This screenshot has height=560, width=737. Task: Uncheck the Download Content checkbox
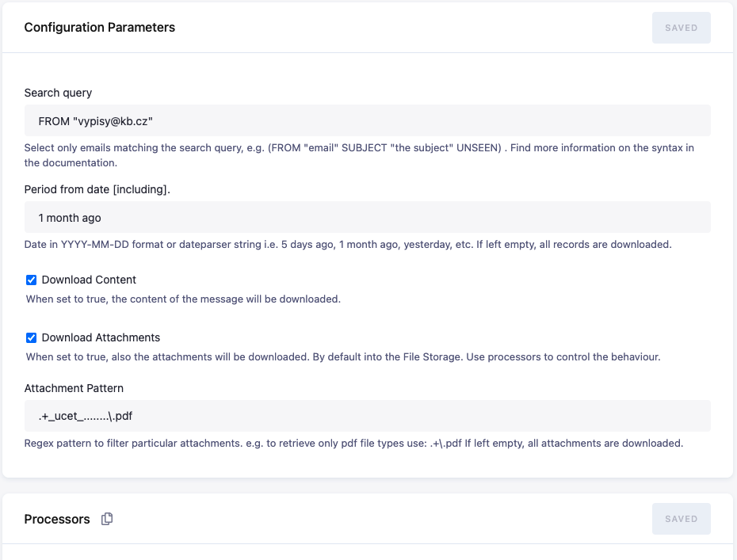31,280
